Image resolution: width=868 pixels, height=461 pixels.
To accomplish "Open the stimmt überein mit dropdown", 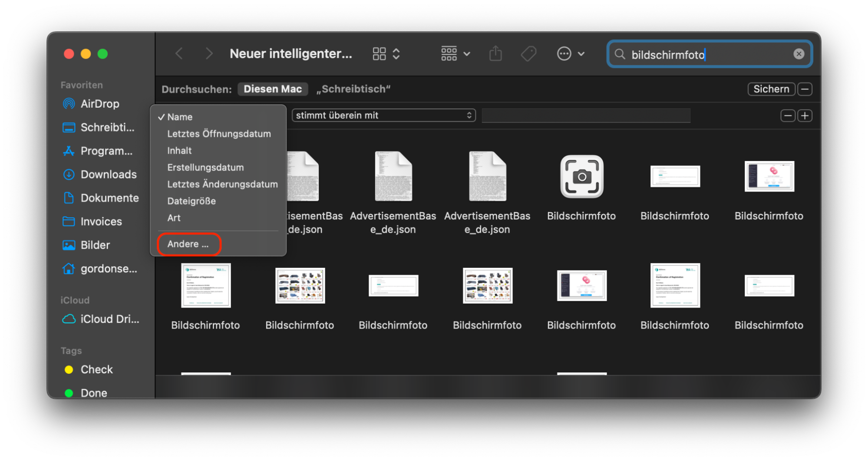I will point(384,115).
